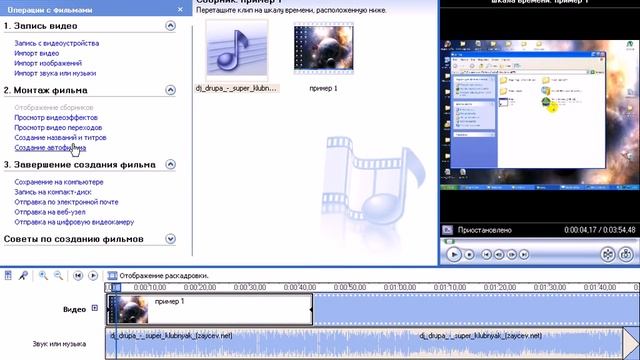Click the monitor status icon beside 'Приостановлено'
The width and height of the screenshot is (640, 360).
[x=447, y=230]
